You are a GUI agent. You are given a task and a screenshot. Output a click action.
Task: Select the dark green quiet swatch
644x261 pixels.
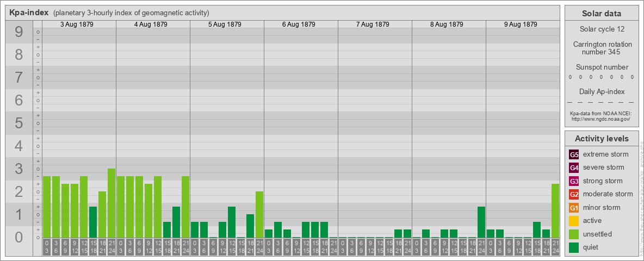coord(574,247)
